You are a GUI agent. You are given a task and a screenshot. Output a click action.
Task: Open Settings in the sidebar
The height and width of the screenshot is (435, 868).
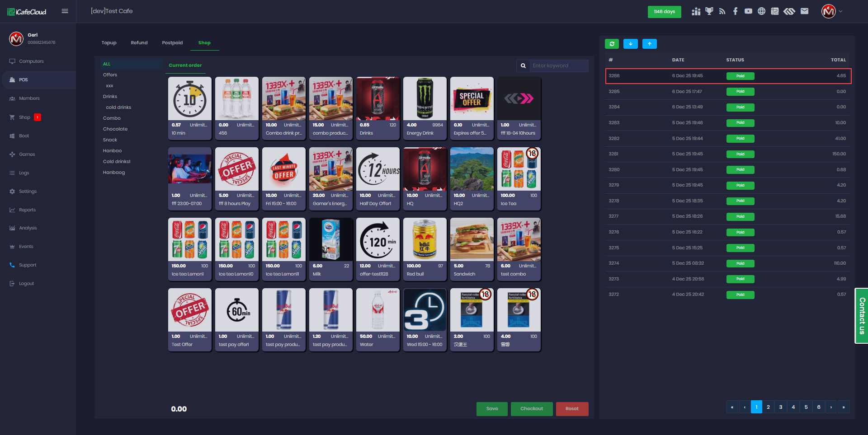28,192
